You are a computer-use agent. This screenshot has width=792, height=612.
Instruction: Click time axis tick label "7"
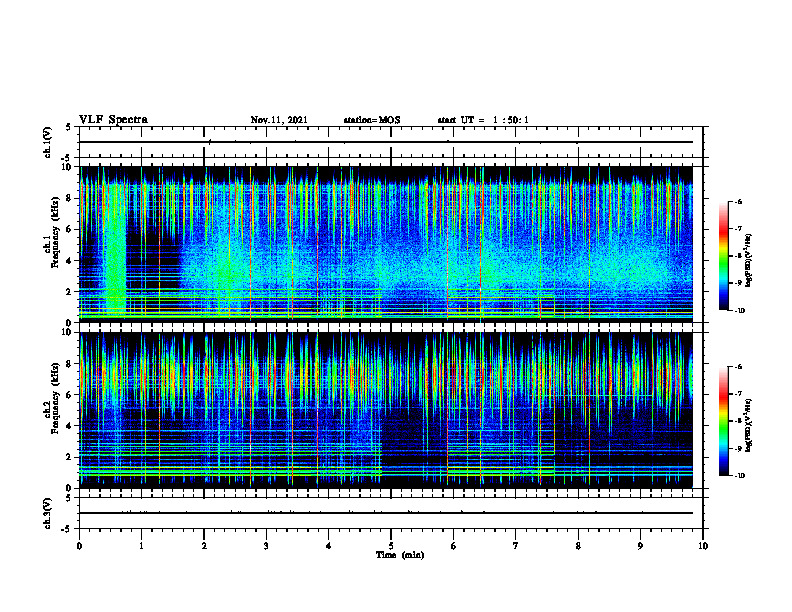pyautogui.click(x=516, y=546)
